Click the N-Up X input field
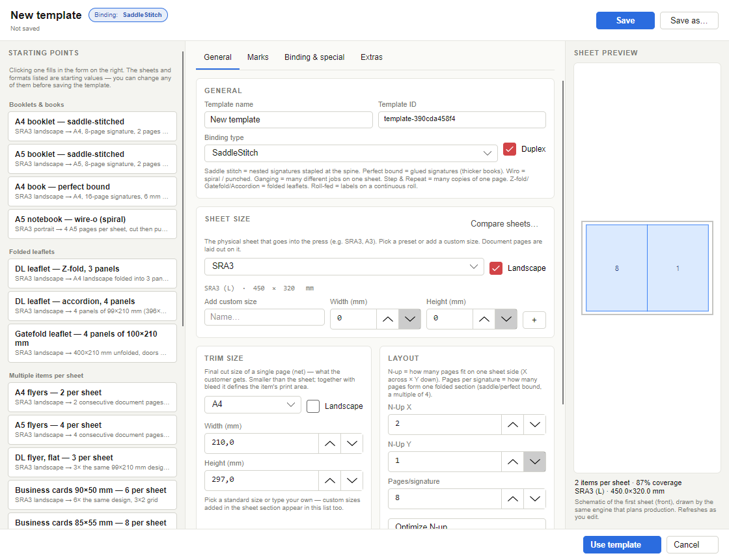Screen dimensions: 729x560 coord(445,425)
